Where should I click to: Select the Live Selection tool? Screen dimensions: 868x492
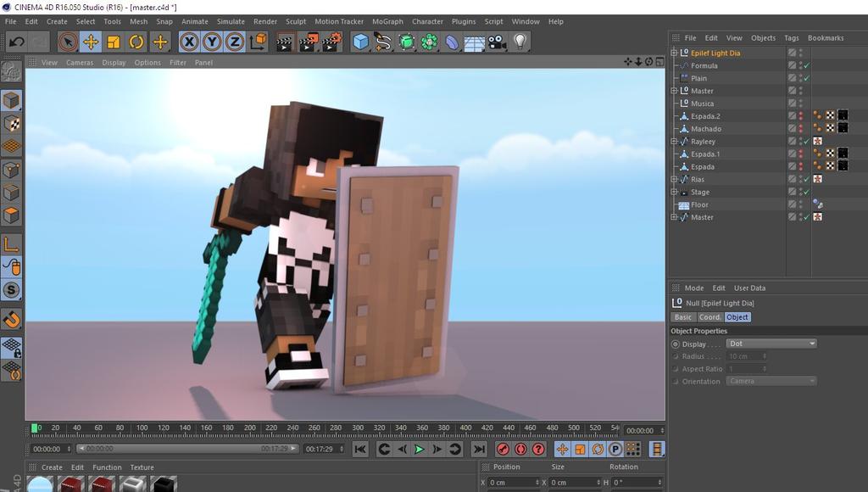[x=68, y=42]
